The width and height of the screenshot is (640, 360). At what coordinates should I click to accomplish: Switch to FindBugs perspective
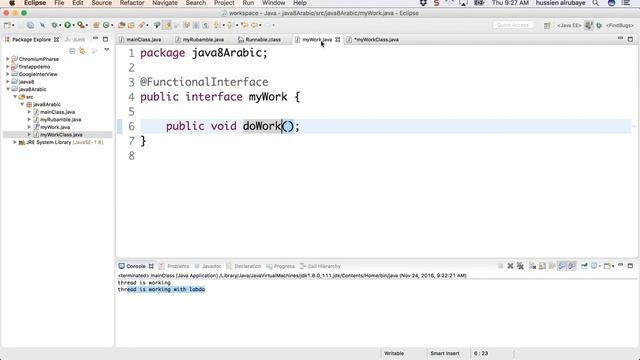click(x=619, y=25)
